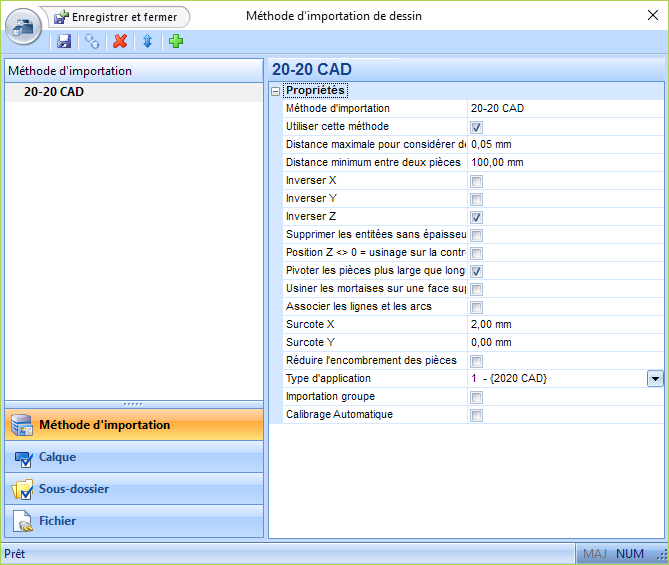Switch to the Fichier navigation pane

tap(134, 521)
